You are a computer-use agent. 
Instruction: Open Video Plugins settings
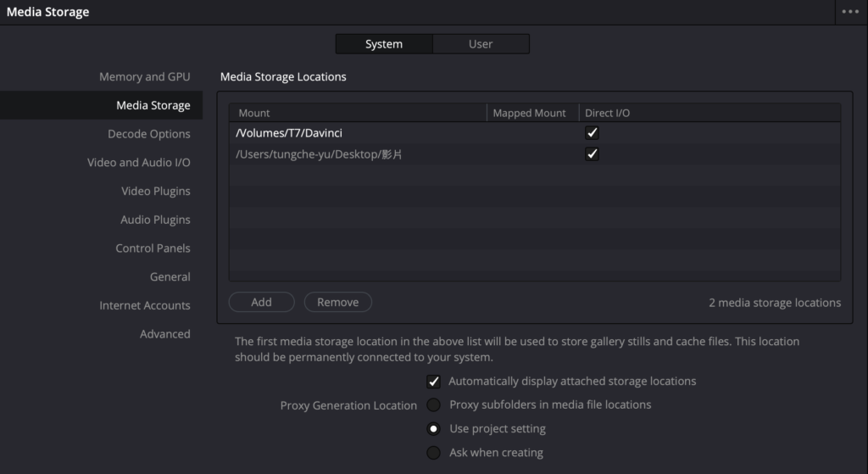pyautogui.click(x=155, y=192)
